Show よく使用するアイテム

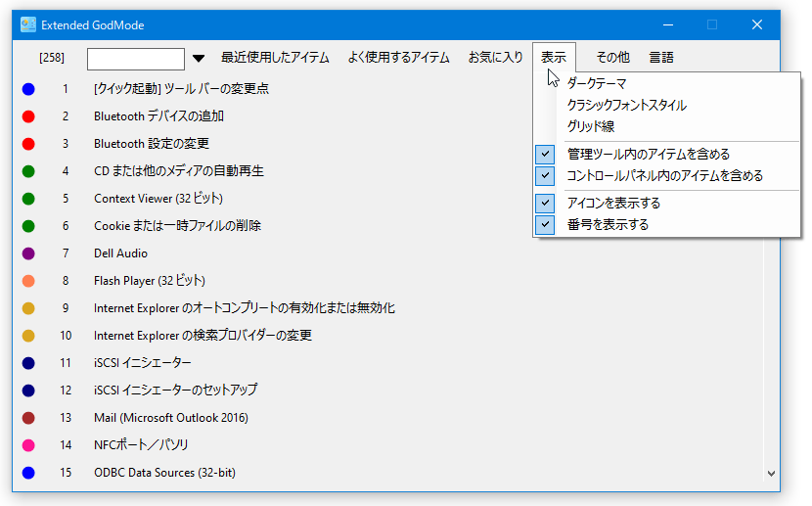(398, 58)
